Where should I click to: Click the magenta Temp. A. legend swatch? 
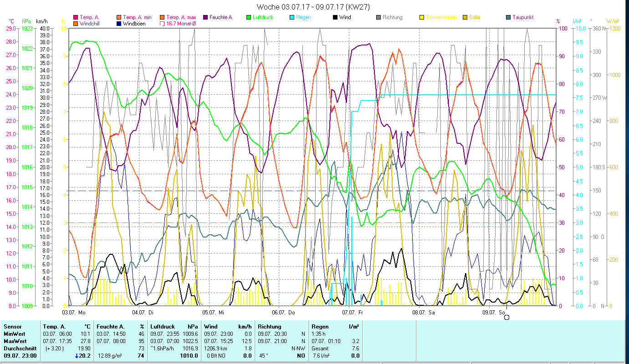click(76, 17)
